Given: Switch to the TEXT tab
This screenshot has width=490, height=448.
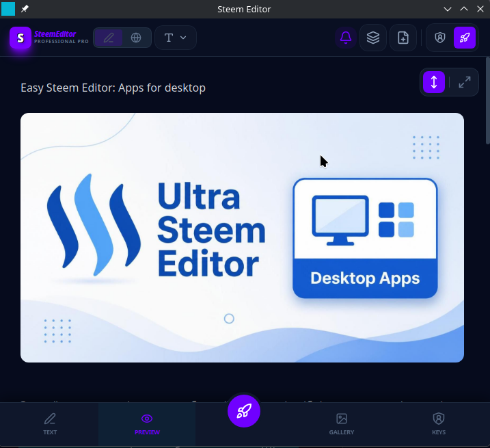Looking at the screenshot, I should coord(50,424).
